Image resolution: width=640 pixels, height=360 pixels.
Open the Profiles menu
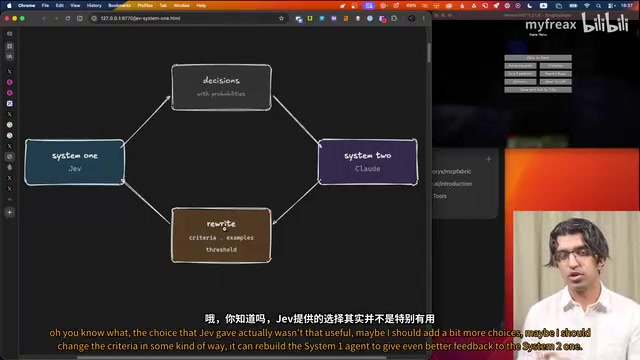click(145, 5)
